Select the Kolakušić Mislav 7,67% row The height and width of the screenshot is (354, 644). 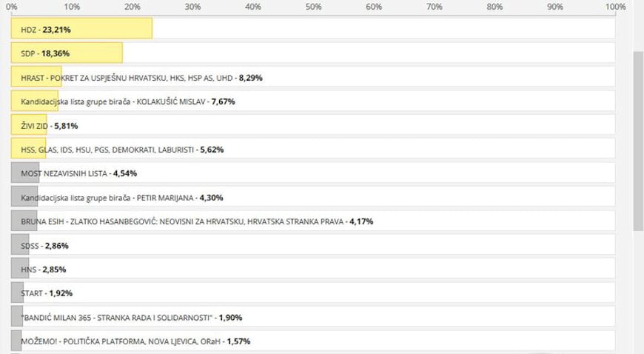313,101
